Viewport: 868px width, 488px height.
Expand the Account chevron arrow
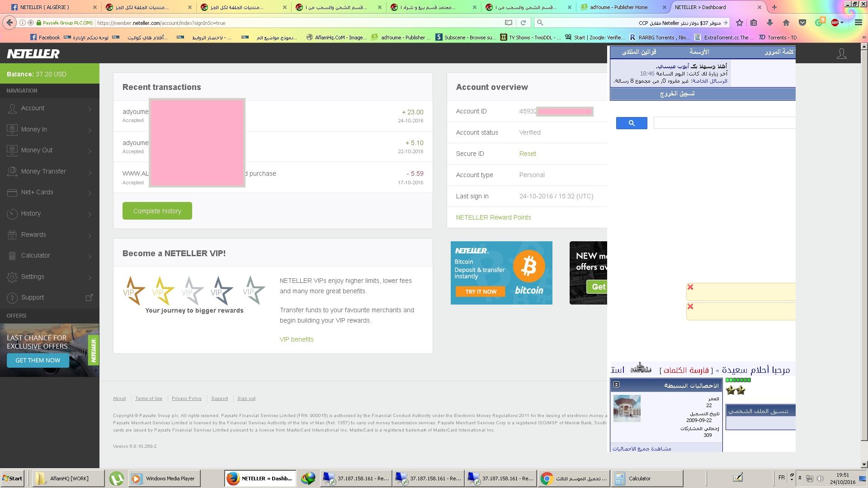90,109
